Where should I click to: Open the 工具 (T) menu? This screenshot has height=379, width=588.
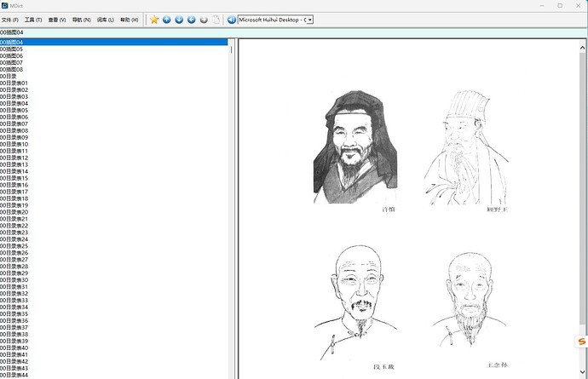click(x=34, y=19)
